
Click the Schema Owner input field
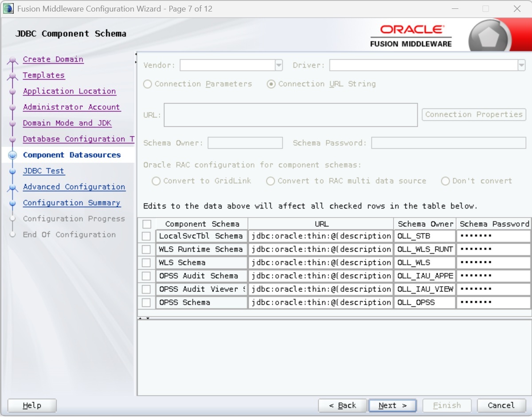[x=245, y=143]
